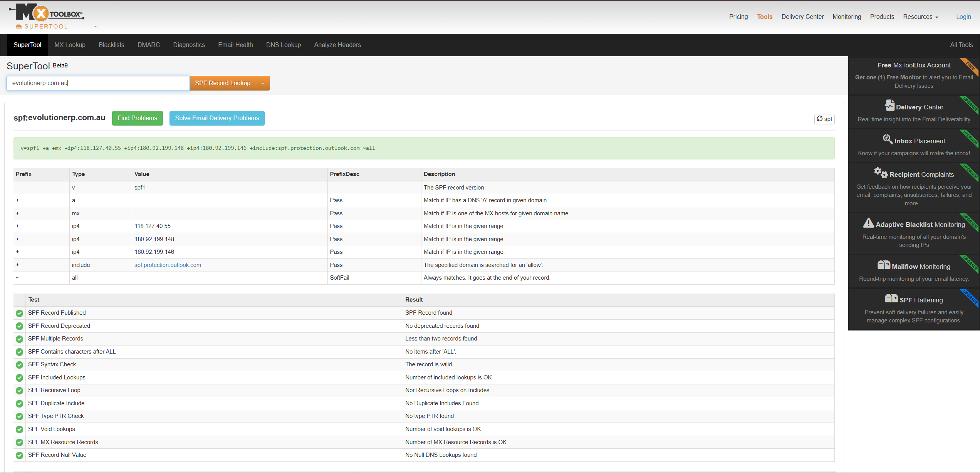980x473 pixels.
Task: Click check icon for SPF Duplicate Include
Action: [19, 404]
